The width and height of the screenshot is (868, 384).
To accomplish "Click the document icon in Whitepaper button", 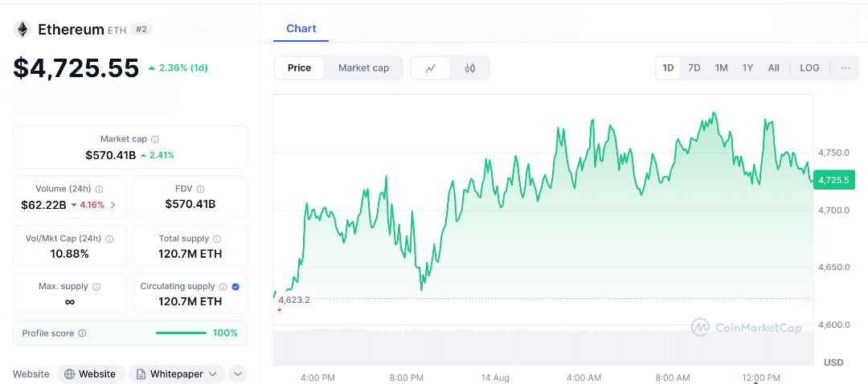I will click(x=141, y=374).
